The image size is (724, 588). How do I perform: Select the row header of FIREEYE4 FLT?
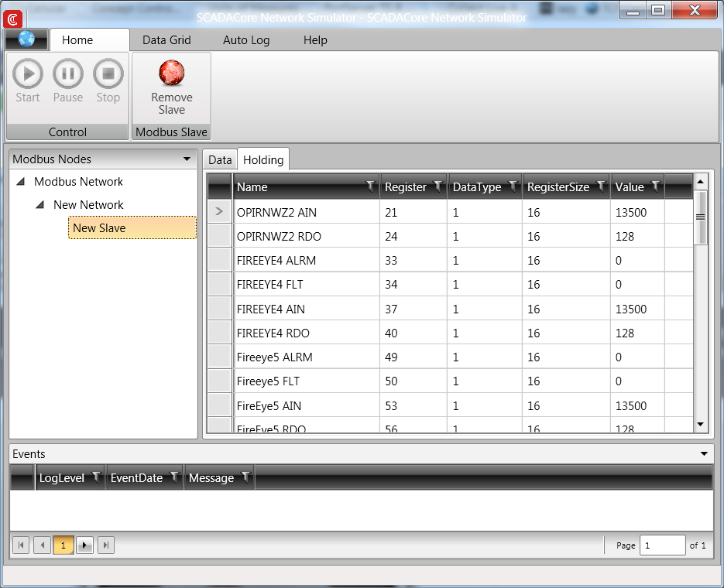pyautogui.click(x=219, y=284)
